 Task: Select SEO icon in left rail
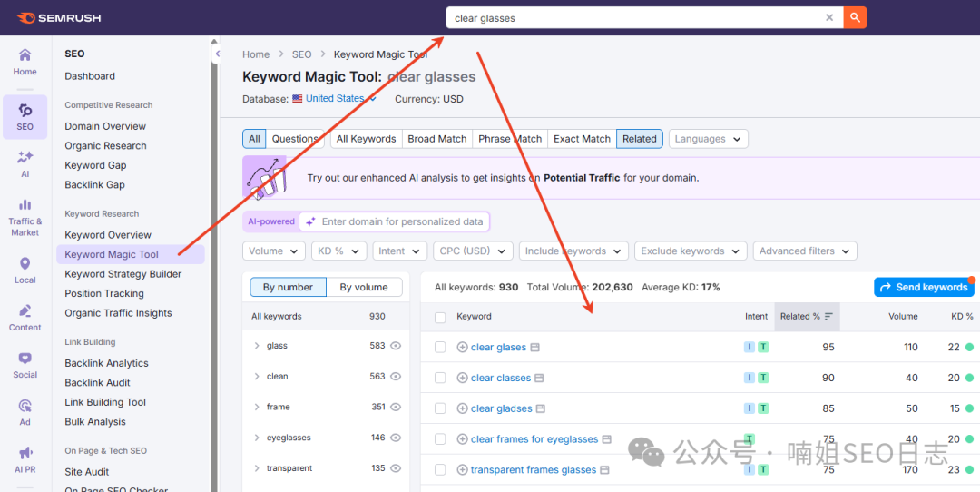pyautogui.click(x=25, y=117)
